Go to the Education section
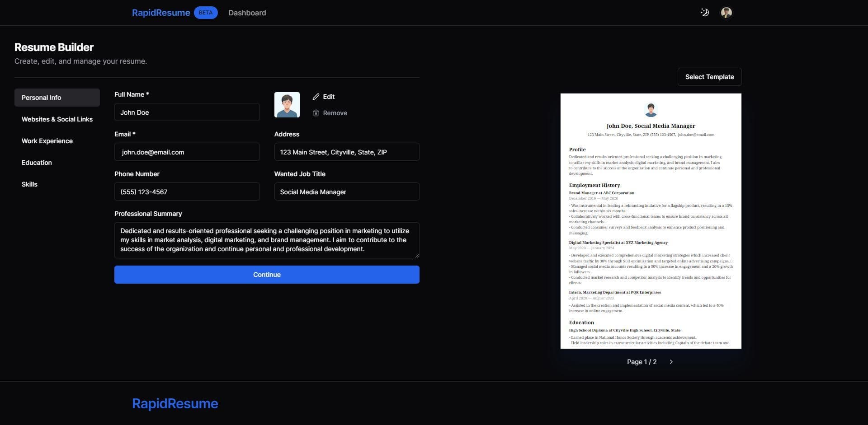 click(37, 163)
